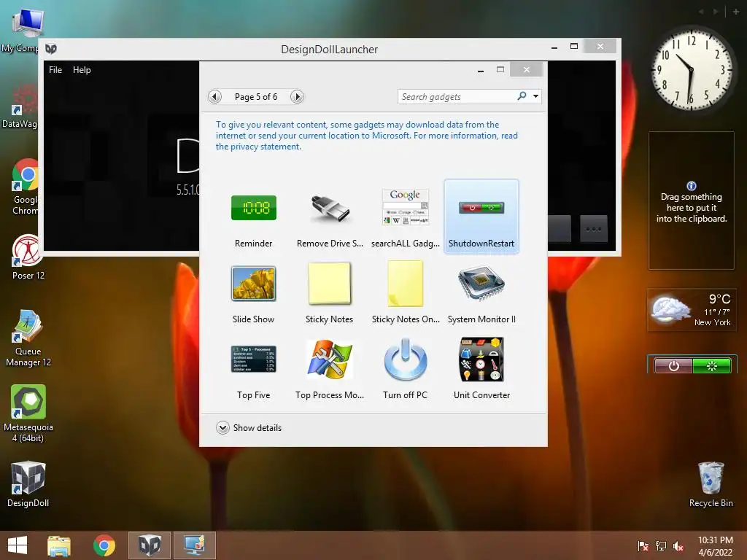Switch to the gadgets gallery taskbar button

[x=195, y=545]
